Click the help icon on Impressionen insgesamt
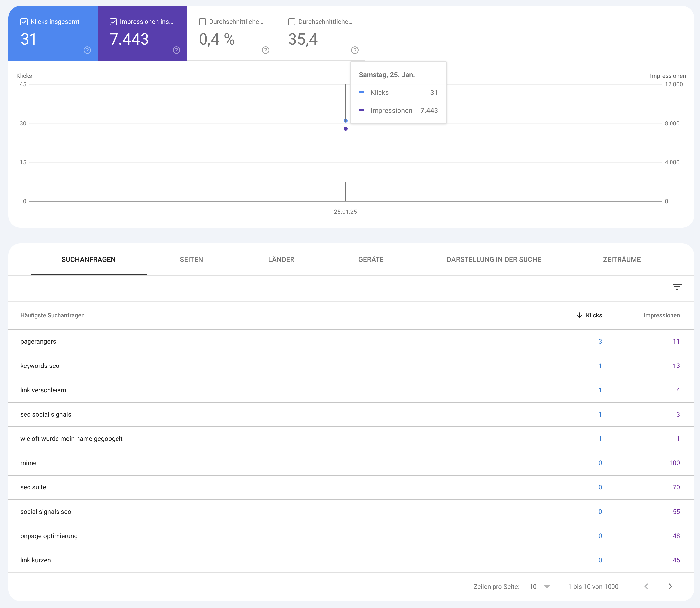Screen dimensions: 700x608 click(x=176, y=50)
